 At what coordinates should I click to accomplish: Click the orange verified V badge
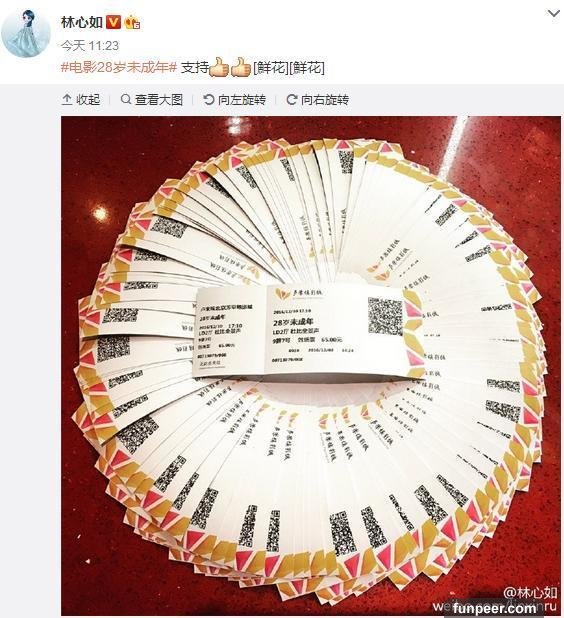coord(114,22)
